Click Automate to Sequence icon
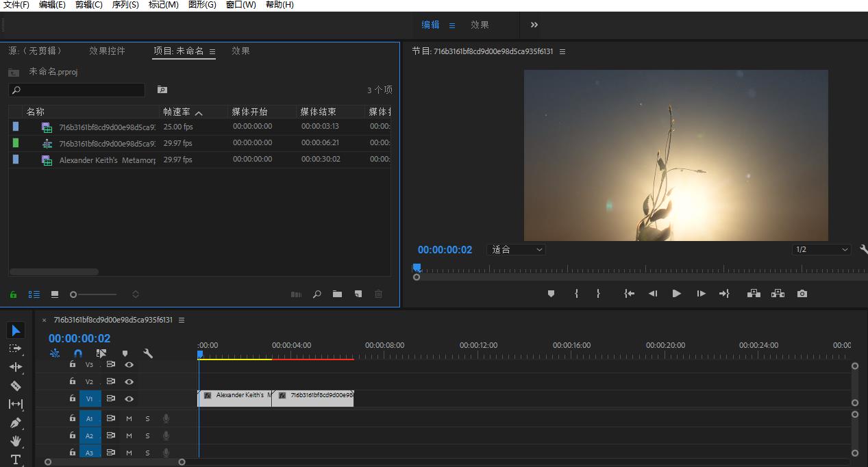 [x=296, y=294]
